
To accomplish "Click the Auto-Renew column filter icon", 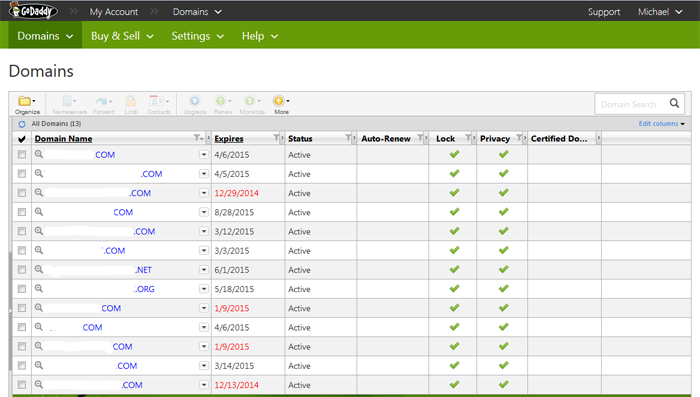I will pos(420,138).
